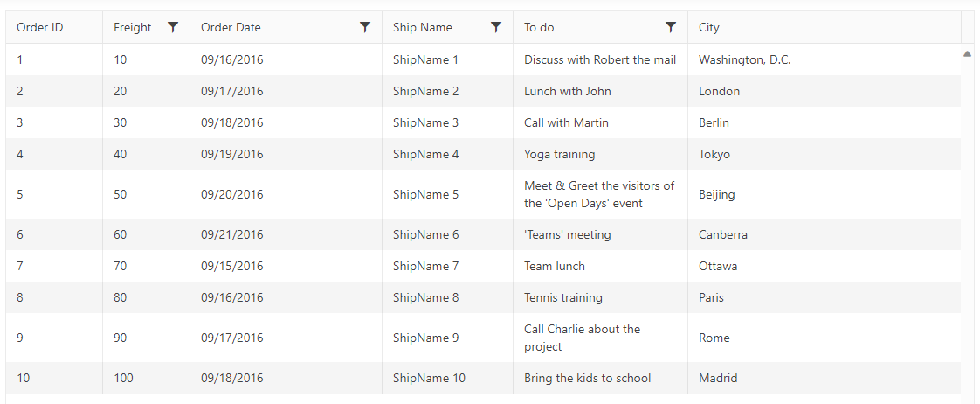Open the Ship Name column filter icon
Viewport: 980px width, 404px height.
[496, 27]
